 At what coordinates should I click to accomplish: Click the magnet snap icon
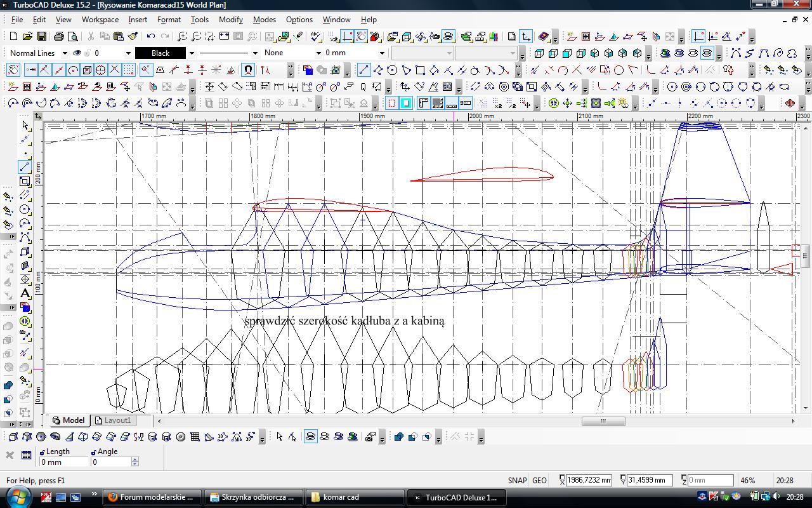click(248, 70)
